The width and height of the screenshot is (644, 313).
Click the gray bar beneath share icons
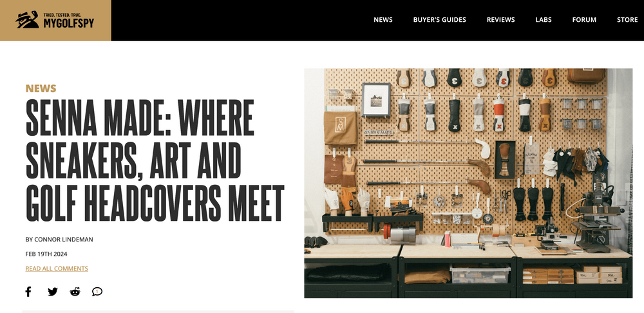[158, 312]
